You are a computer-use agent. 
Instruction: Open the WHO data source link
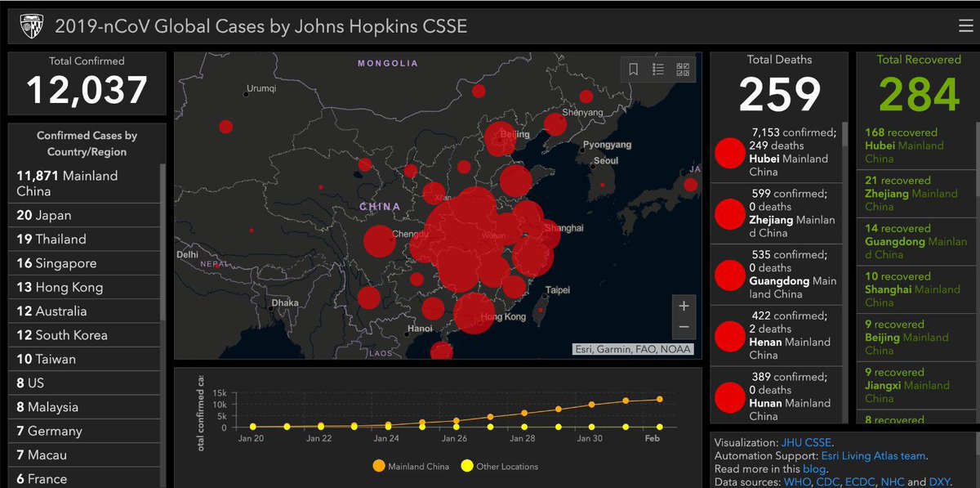coord(797,482)
